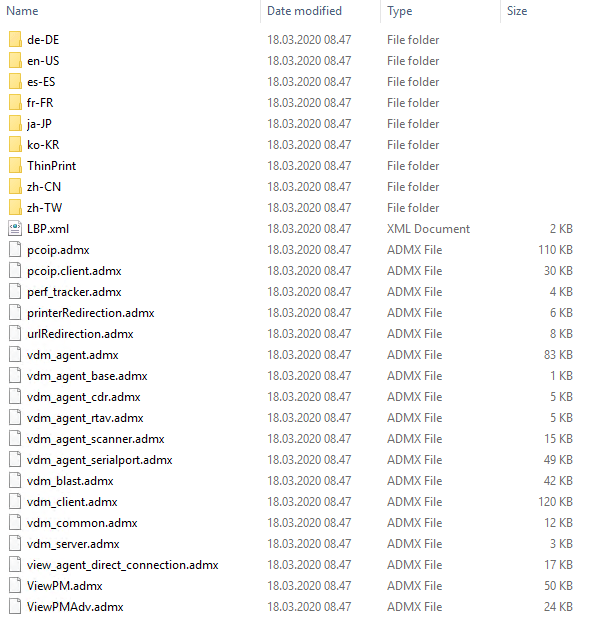Click the ViewPM.admx file name

click(x=65, y=586)
